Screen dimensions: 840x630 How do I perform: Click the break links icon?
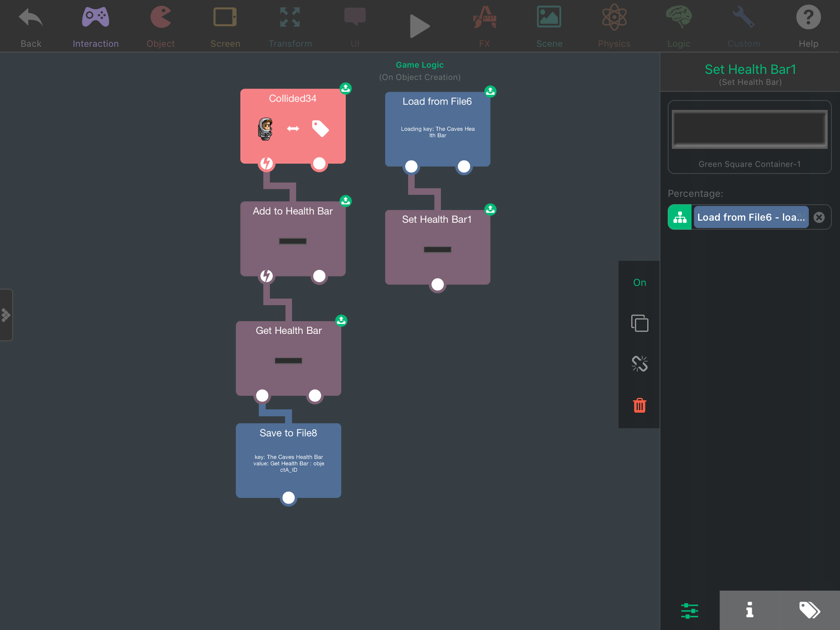coord(639,363)
